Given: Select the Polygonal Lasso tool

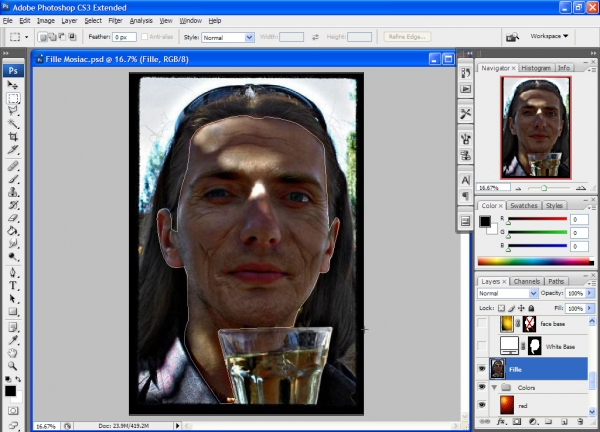Looking at the screenshot, I should 13,111.
